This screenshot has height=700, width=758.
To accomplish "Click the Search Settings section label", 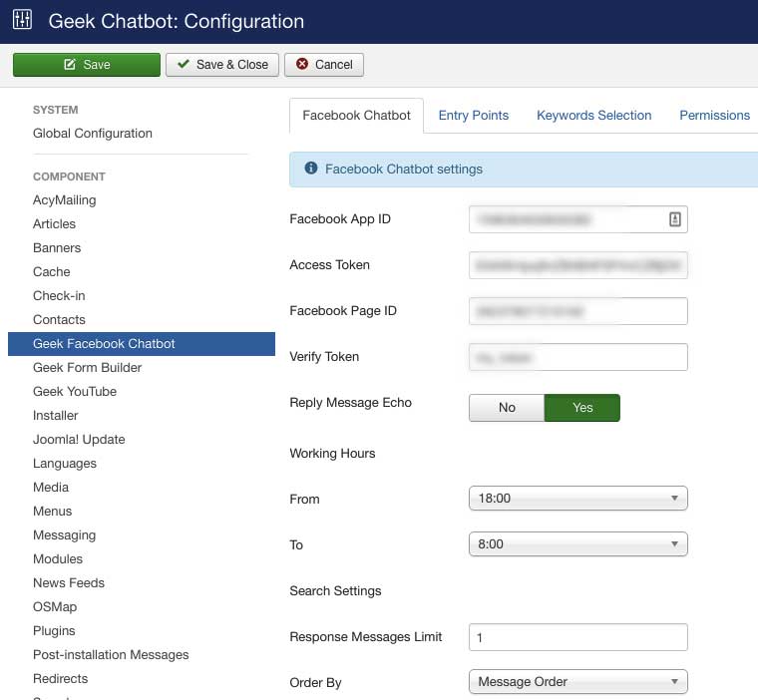I will click(x=335, y=591).
